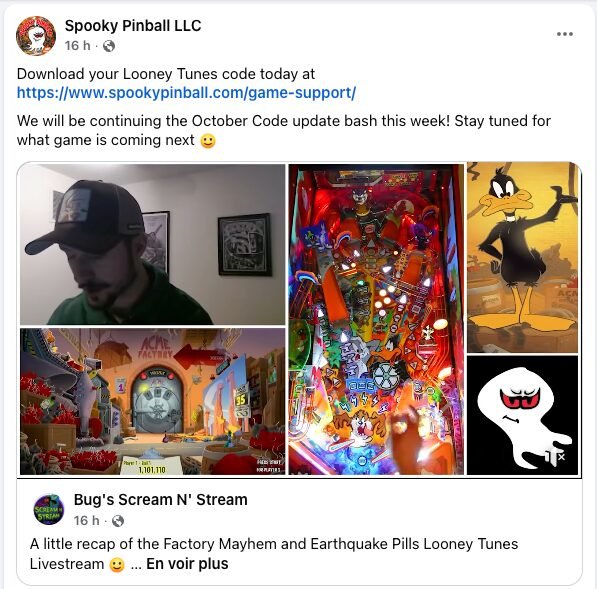Open the Bug's Scream N' Stream page name
The height and width of the screenshot is (589, 597).
(x=160, y=500)
